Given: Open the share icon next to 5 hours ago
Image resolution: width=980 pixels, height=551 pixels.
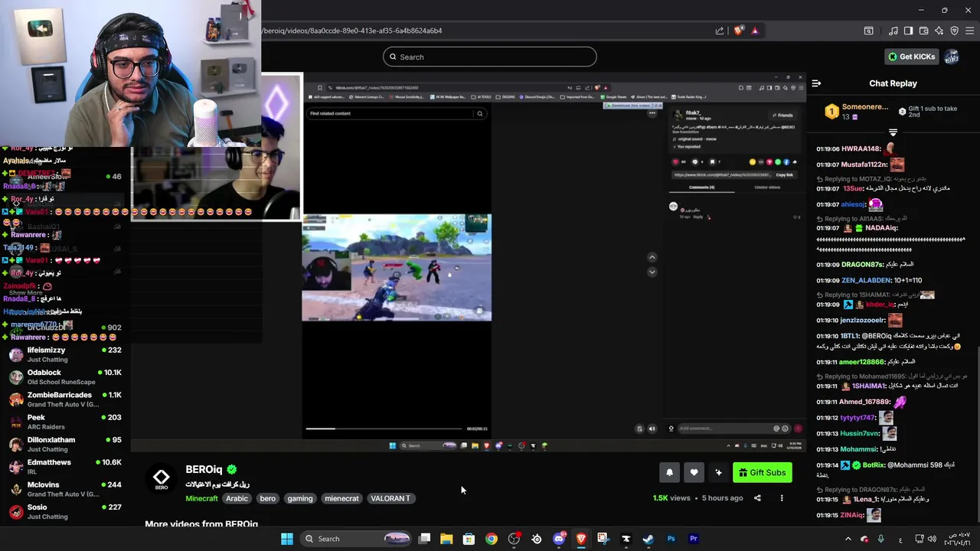Looking at the screenshot, I should (x=757, y=498).
